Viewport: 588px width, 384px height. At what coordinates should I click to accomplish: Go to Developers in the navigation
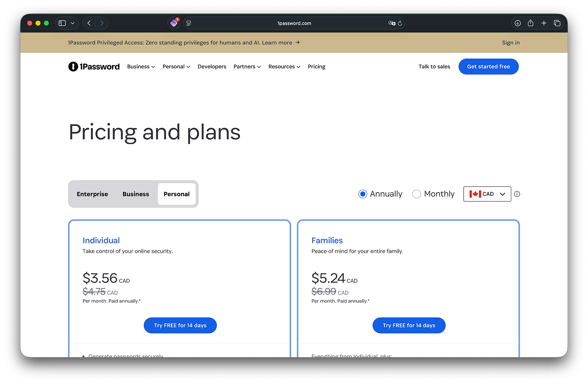(x=212, y=67)
